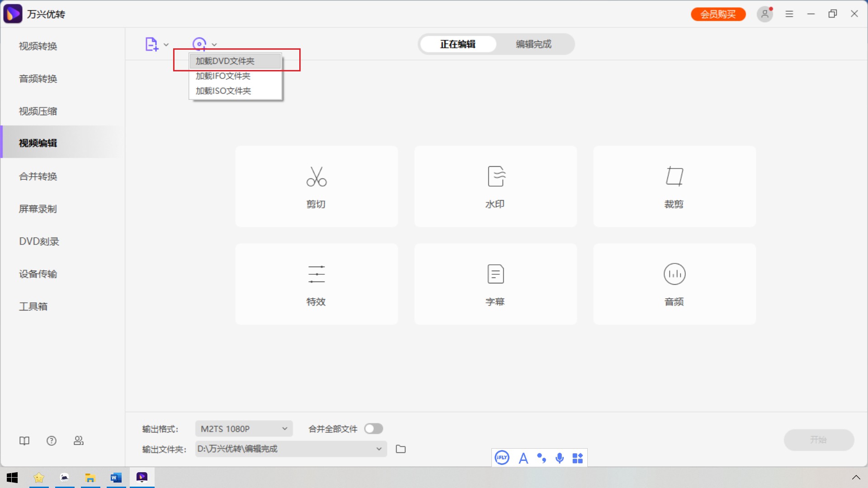Open the help question-mark icon at bottom left
The width and height of the screenshot is (868, 488).
51,441
